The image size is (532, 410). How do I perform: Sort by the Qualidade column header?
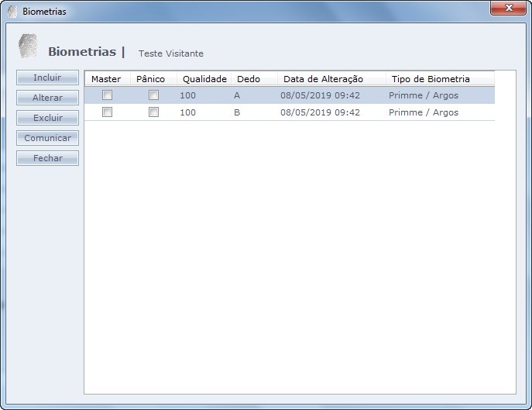[204, 79]
